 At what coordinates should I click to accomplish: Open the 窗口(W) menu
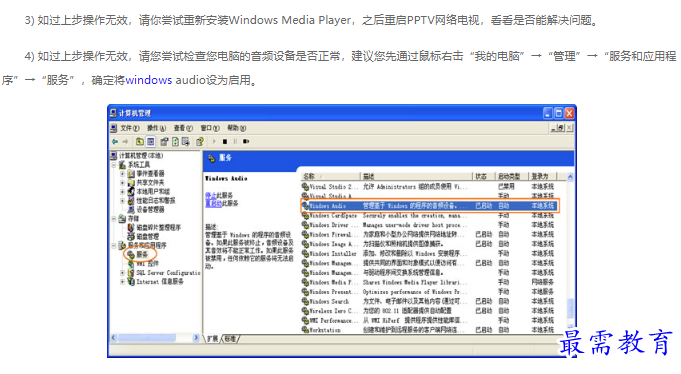pyautogui.click(x=210, y=128)
